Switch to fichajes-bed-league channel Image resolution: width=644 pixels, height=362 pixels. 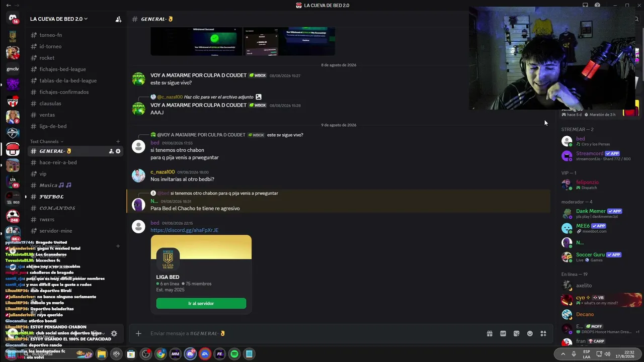[x=74, y=69]
